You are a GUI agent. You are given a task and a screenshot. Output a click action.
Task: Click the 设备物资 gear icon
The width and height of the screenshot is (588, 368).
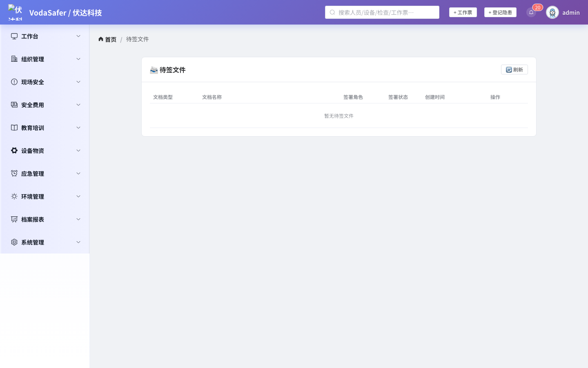(x=14, y=150)
